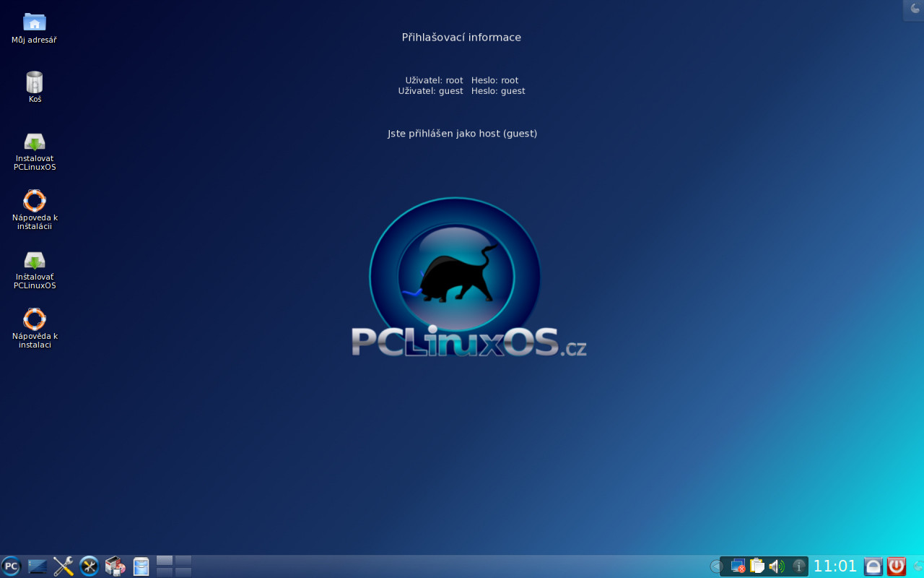Viewport: 924px width, 578px height.
Task: Open the PC application launcher menu
Action: coord(11,566)
